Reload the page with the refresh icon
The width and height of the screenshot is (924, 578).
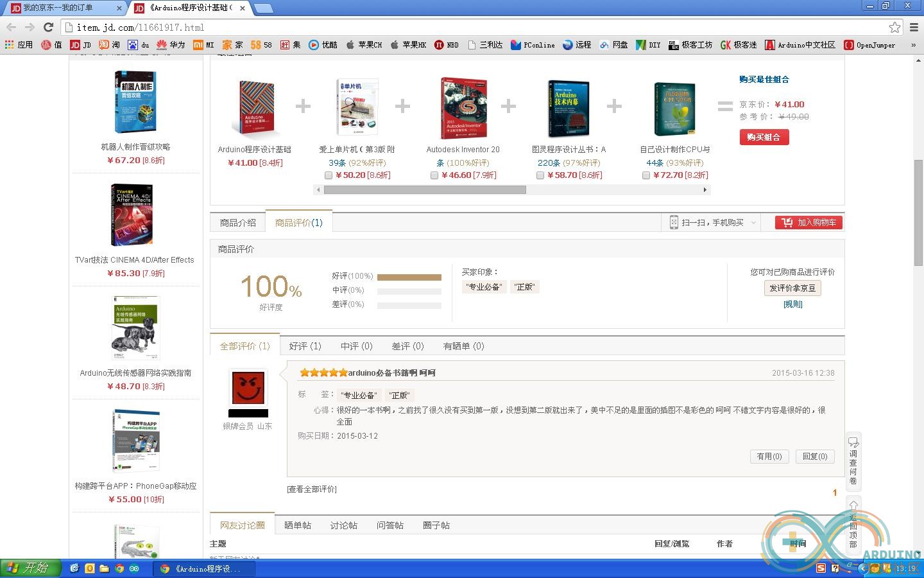pyautogui.click(x=48, y=27)
